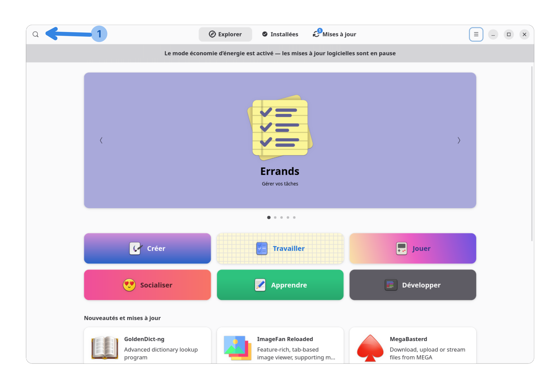The image size is (560, 392).
Task: Select the fifth carousel page dot
Action: point(294,217)
